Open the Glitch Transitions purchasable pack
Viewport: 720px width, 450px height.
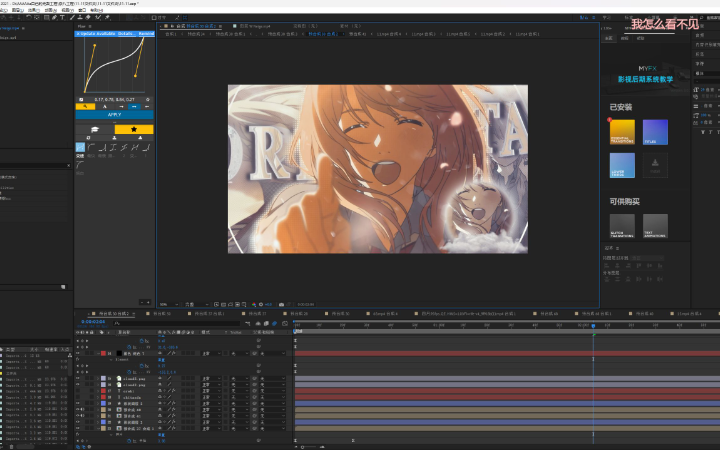[622, 226]
